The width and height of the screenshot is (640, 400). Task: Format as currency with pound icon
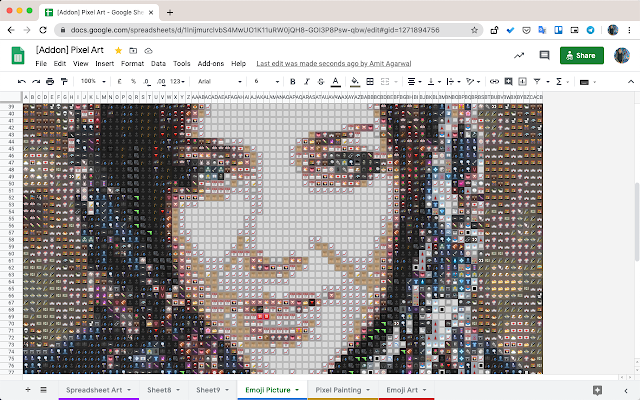[x=119, y=82]
